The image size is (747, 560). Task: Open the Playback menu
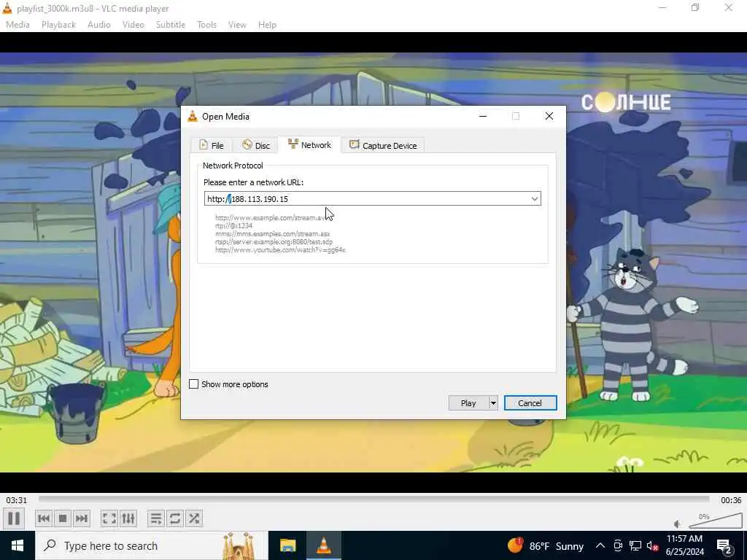coord(58,25)
